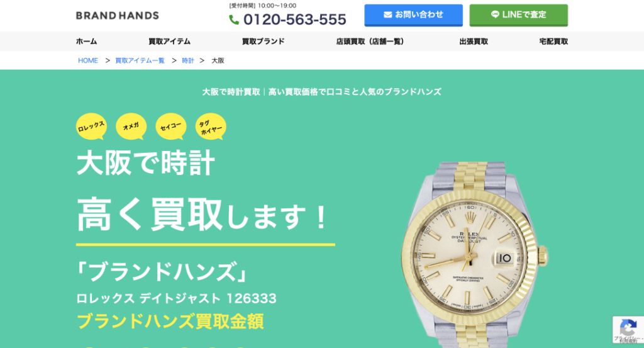Open the 買取アイテム menu
The image size is (644, 348).
click(x=169, y=42)
